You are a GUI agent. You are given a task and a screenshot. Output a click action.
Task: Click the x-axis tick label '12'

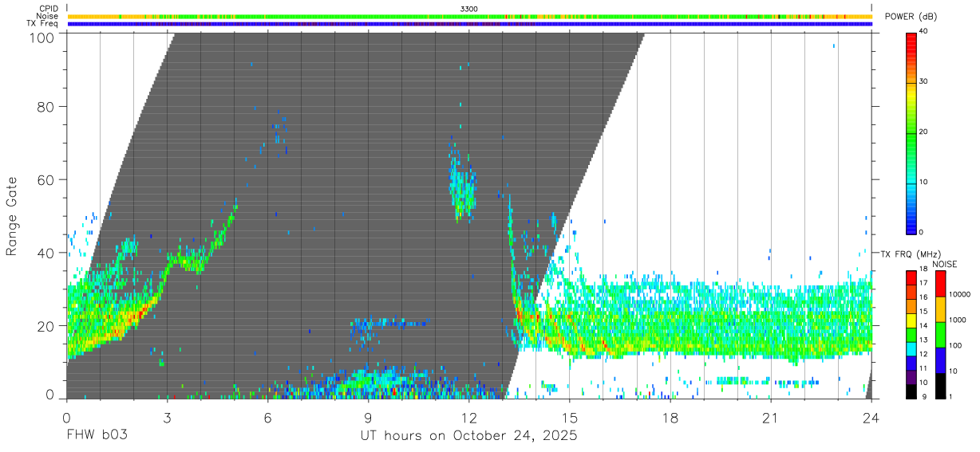click(469, 418)
